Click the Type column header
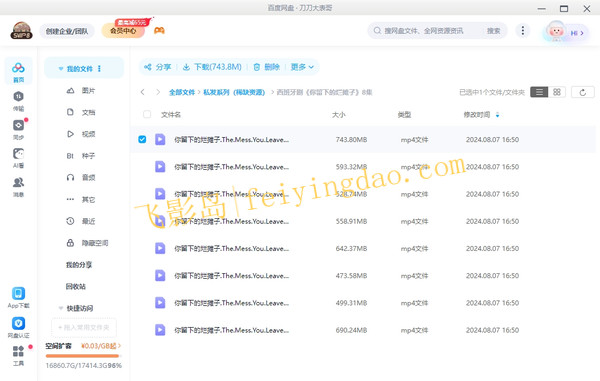600x381 pixels. tap(404, 115)
